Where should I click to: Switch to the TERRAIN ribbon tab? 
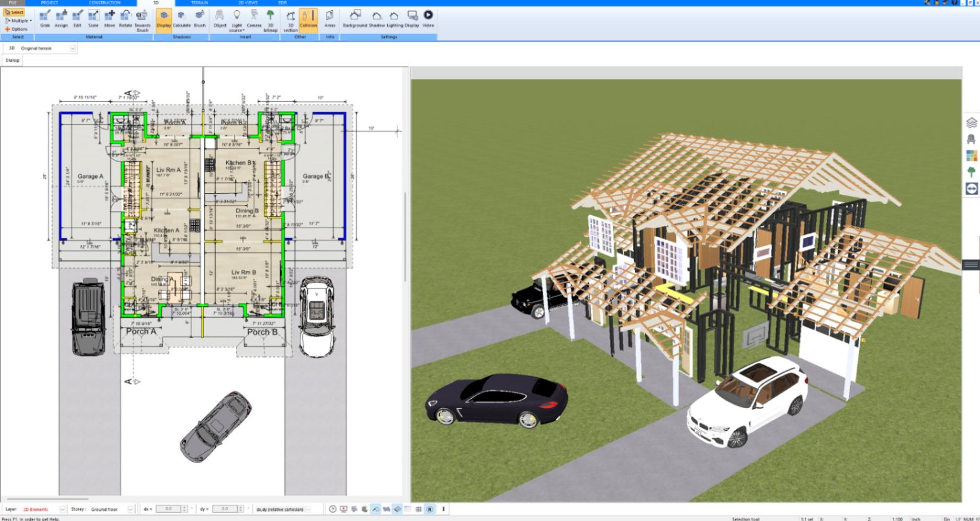tap(200, 3)
